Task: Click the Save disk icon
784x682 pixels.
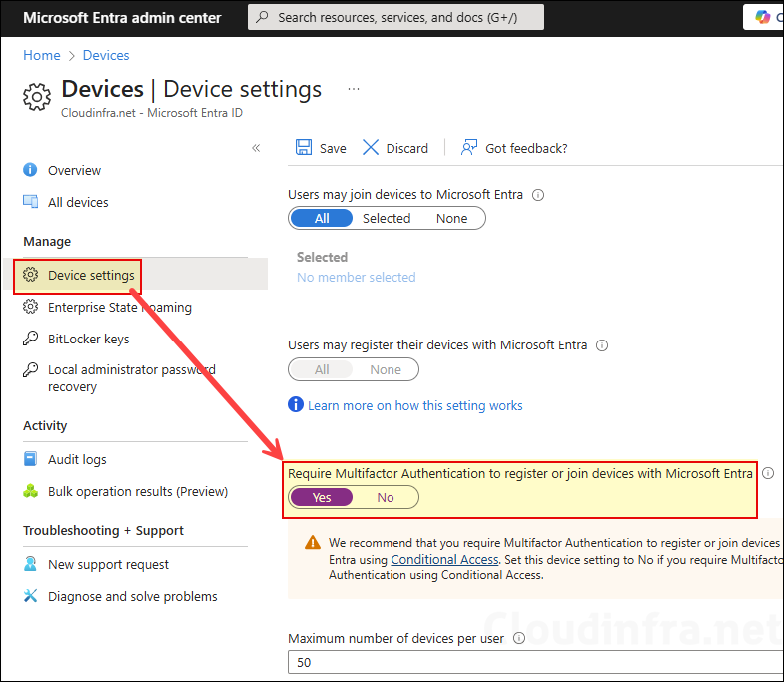Action: (x=304, y=148)
